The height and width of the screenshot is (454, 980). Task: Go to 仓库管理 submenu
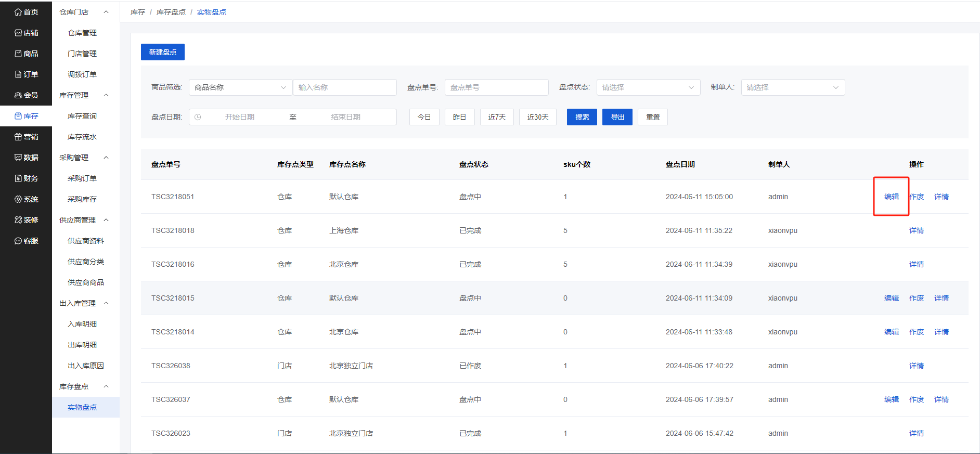pos(82,33)
